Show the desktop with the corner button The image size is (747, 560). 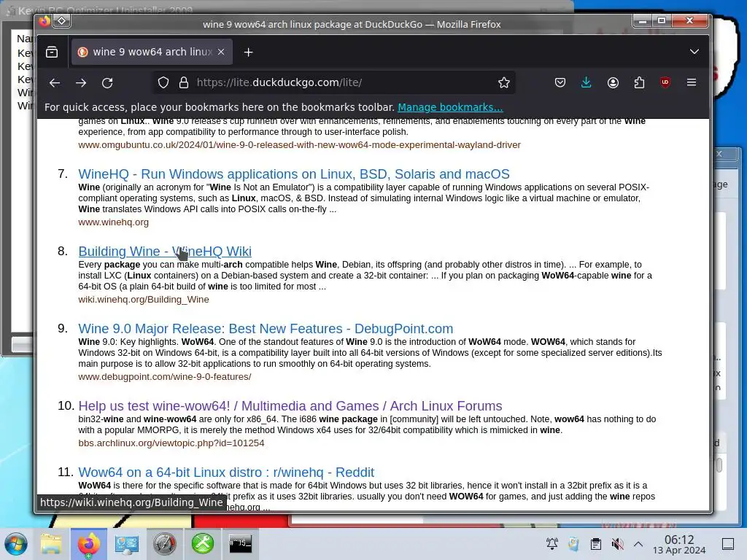[x=728, y=544]
